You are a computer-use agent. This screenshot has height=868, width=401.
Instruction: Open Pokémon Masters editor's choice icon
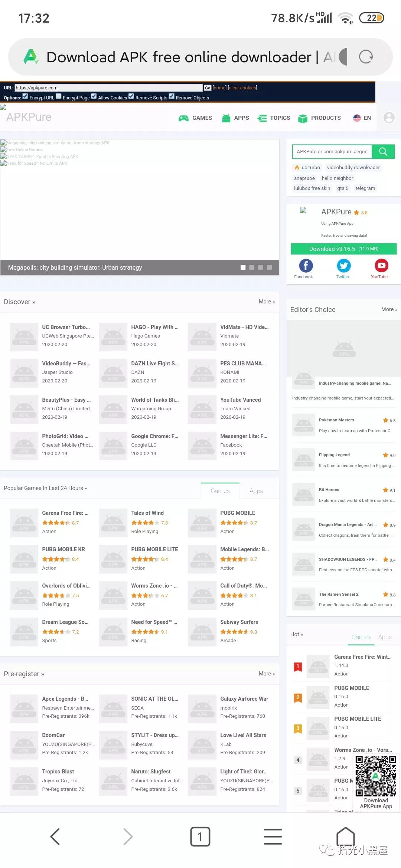coord(304,425)
